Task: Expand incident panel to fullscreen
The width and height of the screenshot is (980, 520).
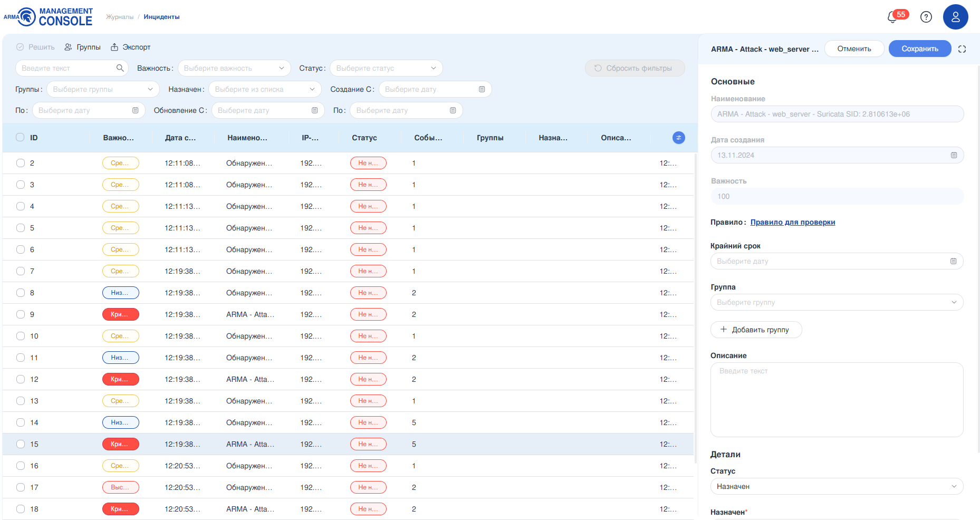Action: (x=962, y=49)
